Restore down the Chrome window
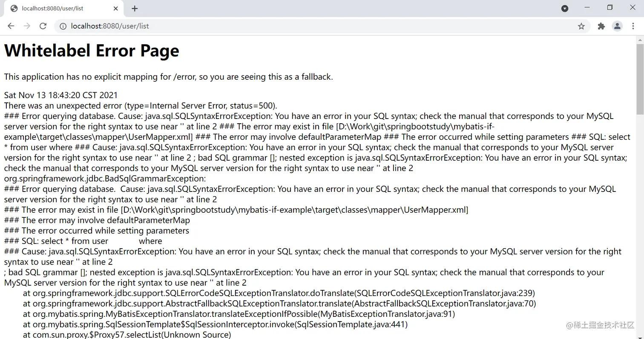 (x=610, y=8)
